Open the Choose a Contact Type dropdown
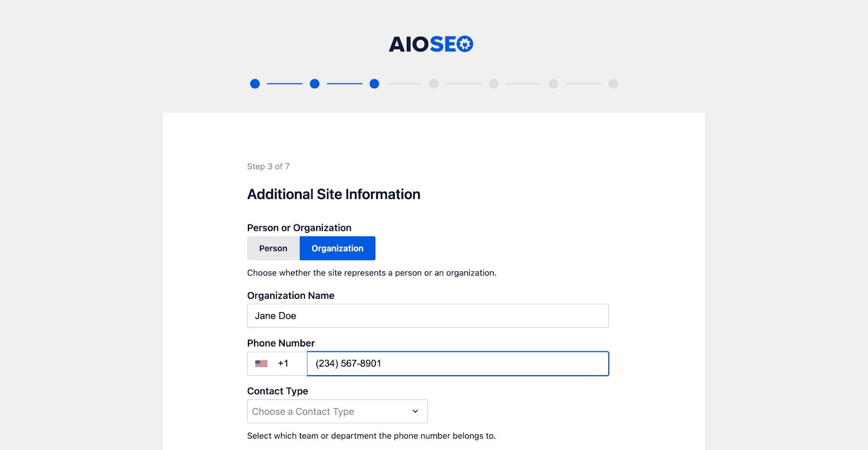 [x=337, y=412]
